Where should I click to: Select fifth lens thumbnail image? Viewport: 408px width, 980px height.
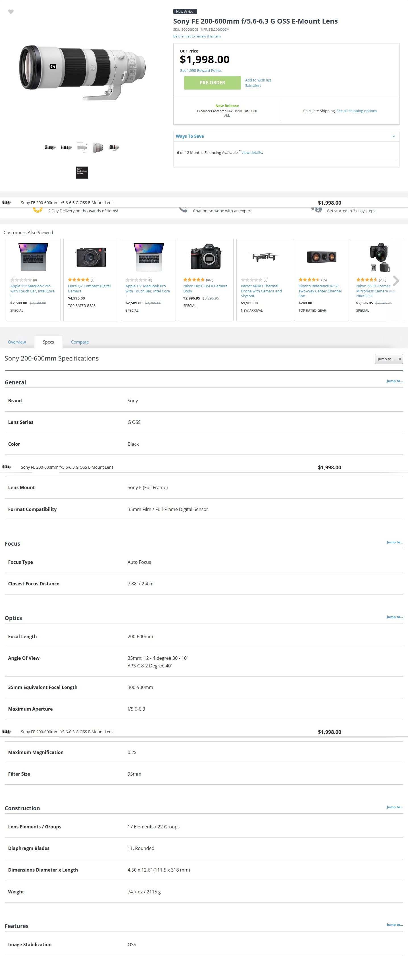click(114, 147)
